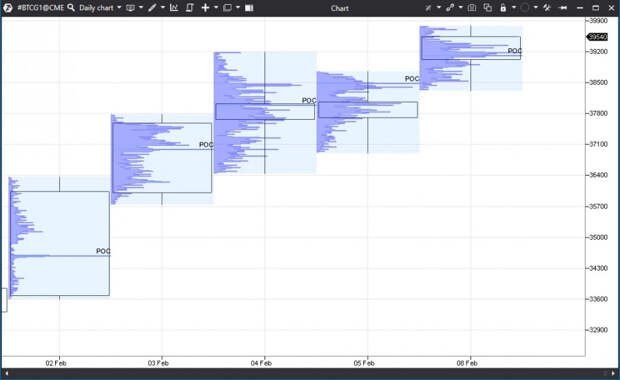The height and width of the screenshot is (380, 620).
Task: Click the rectangle layout icon
Action: coord(227,8)
